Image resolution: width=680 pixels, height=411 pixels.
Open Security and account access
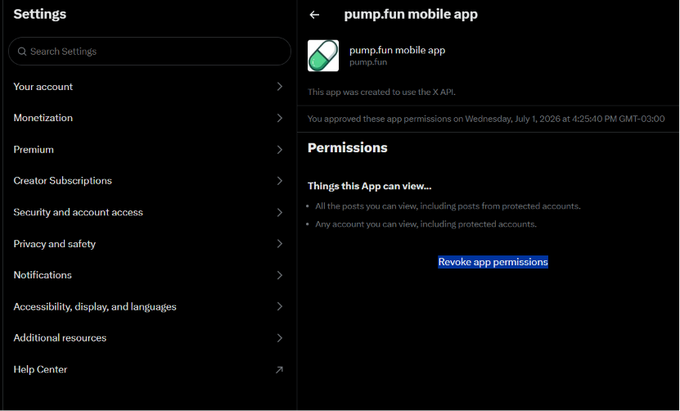pyautogui.click(x=149, y=212)
